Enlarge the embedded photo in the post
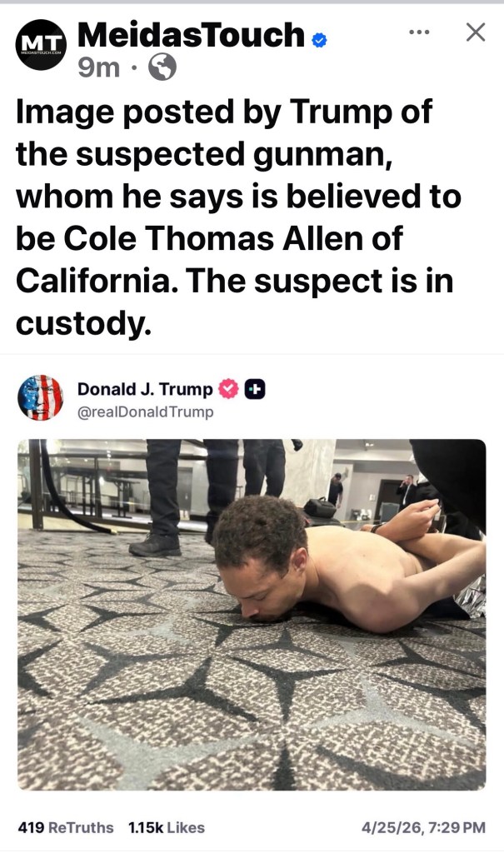 click(x=252, y=615)
